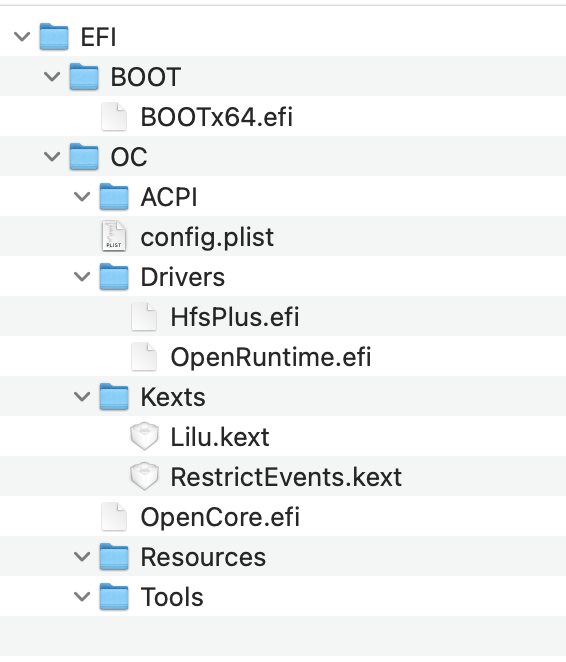Viewport: 566px width, 662px height.
Task: Click the OpenCore.efi file icon
Action: point(114,516)
